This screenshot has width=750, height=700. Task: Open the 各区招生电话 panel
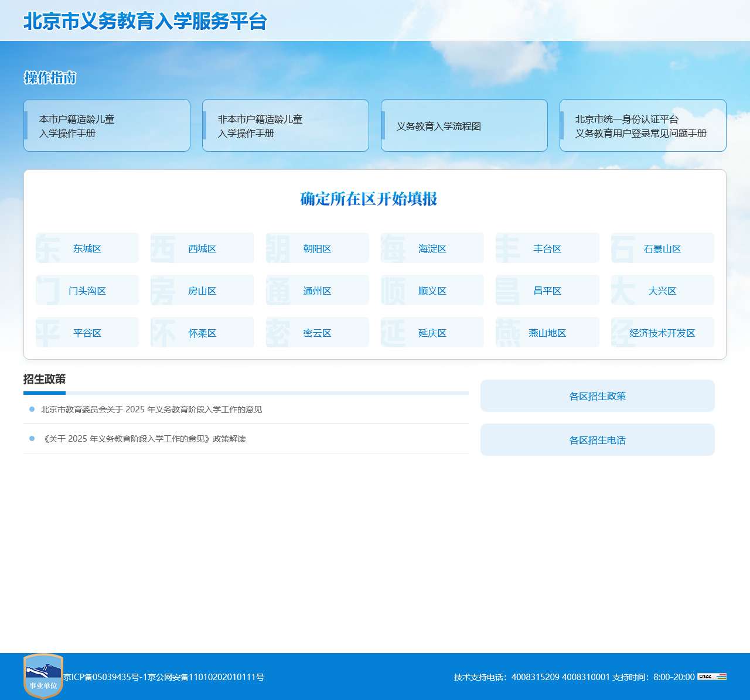click(x=597, y=440)
